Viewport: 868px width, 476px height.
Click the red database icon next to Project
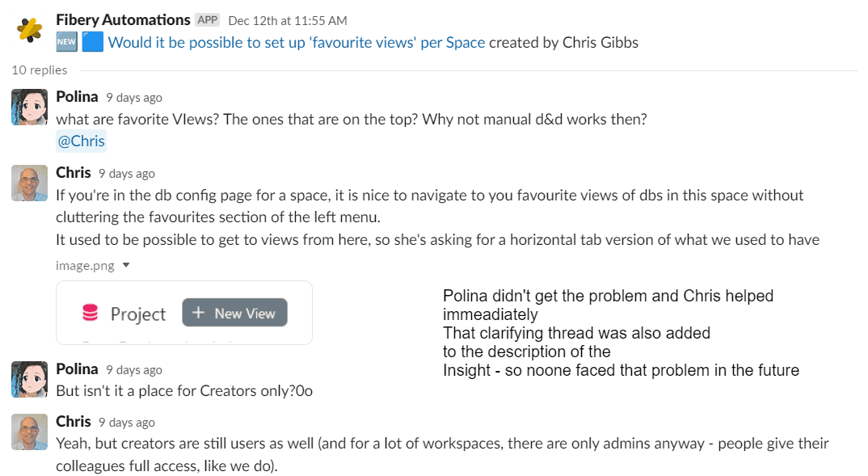pyautogui.click(x=91, y=314)
